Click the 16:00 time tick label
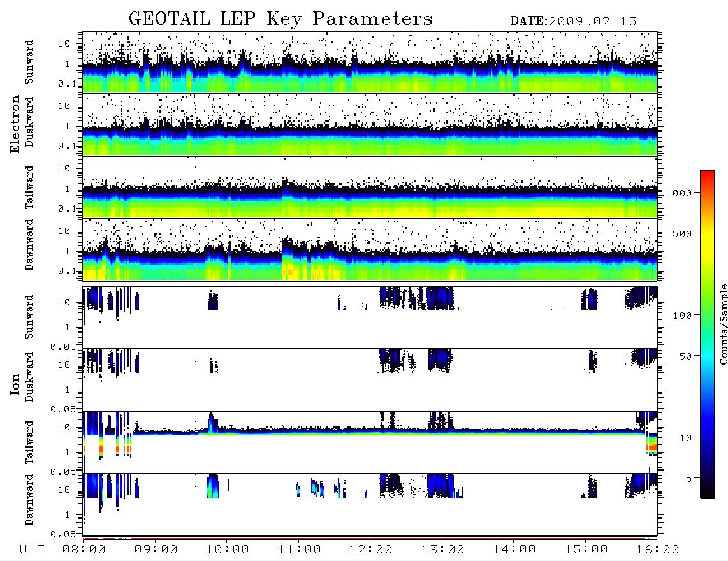Viewport: 728px width, 561px height. tap(657, 550)
